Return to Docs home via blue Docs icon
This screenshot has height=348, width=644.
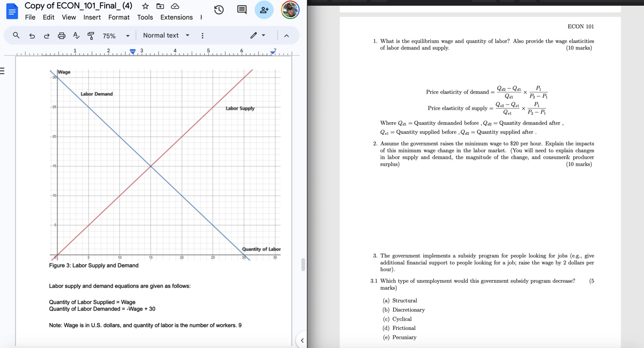(x=11, y=11)
